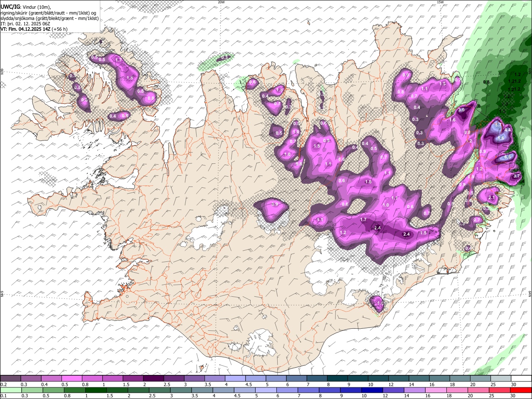
Task: Click the snow legend swatch between 8 and 9
Action: [337, 378]
